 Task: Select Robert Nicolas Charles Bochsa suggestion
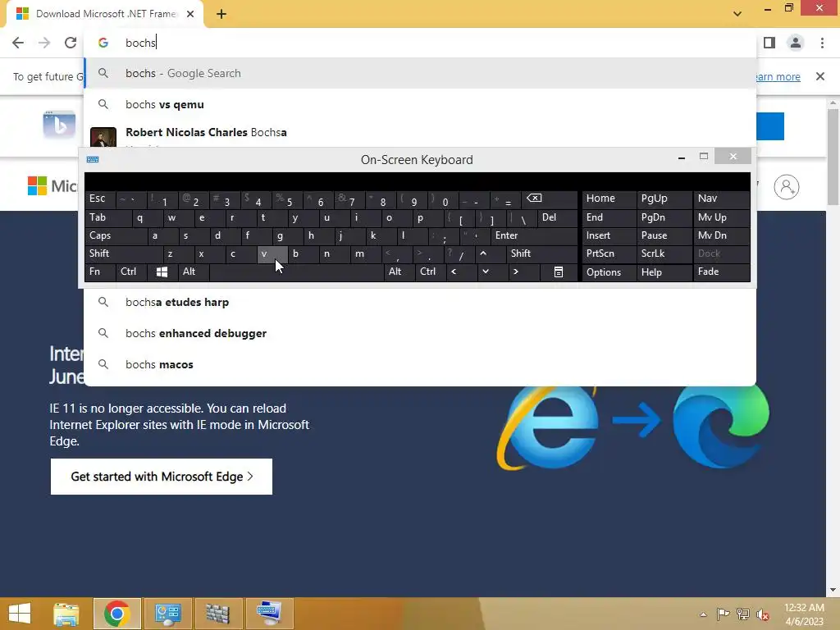click(x=420, y=135)
